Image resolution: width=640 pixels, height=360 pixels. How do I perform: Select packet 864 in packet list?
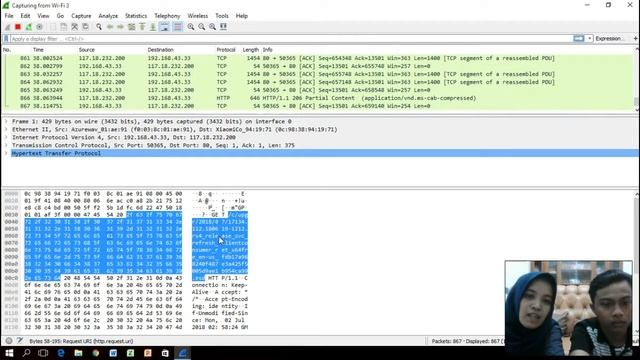tap(318, 82)
